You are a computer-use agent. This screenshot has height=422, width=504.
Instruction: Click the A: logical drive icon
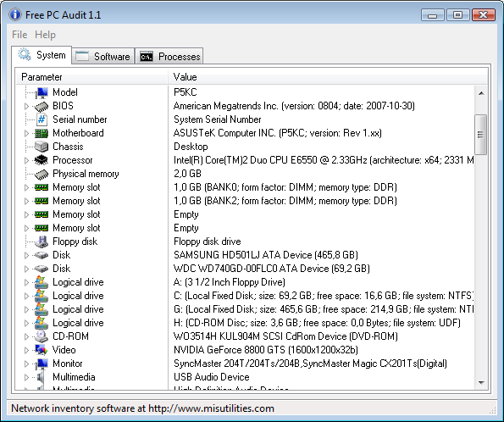click(42, 282)
